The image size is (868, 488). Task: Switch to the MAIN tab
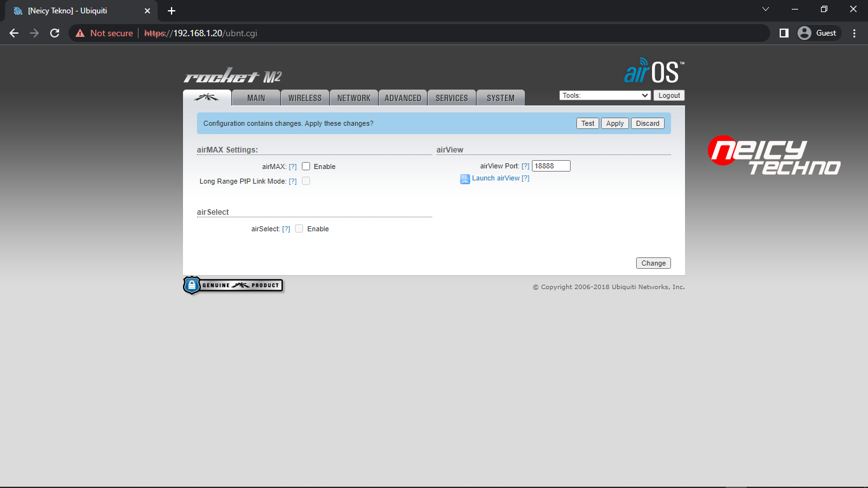[256, 98]
